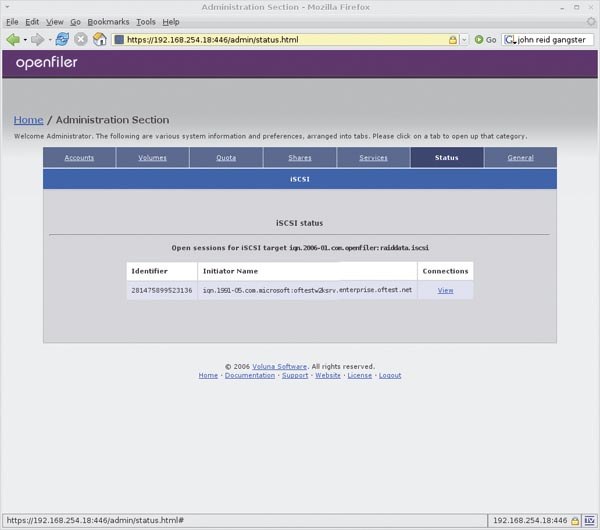Open the window menu arrow in the title bar
600x530 pixels.
coord(7,7)
